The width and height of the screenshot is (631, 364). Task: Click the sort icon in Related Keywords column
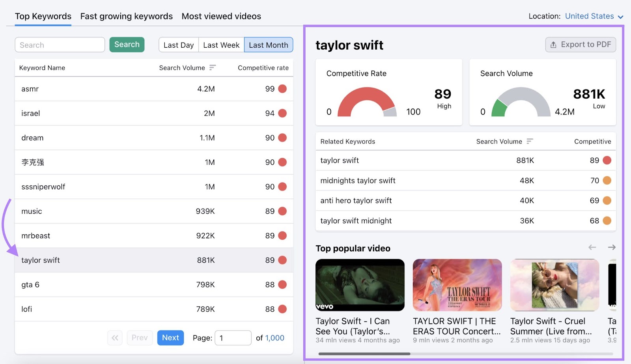pos(530,141)
